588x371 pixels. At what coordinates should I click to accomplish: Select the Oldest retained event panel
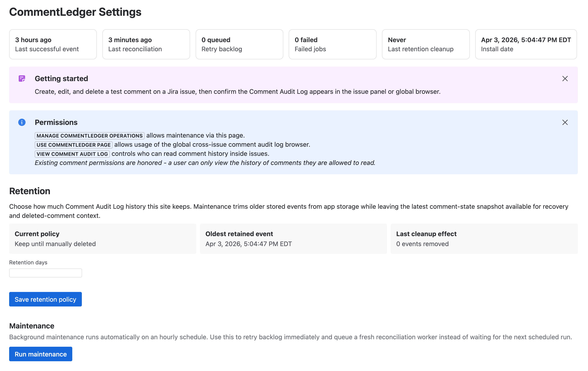[x=293, y=239]
